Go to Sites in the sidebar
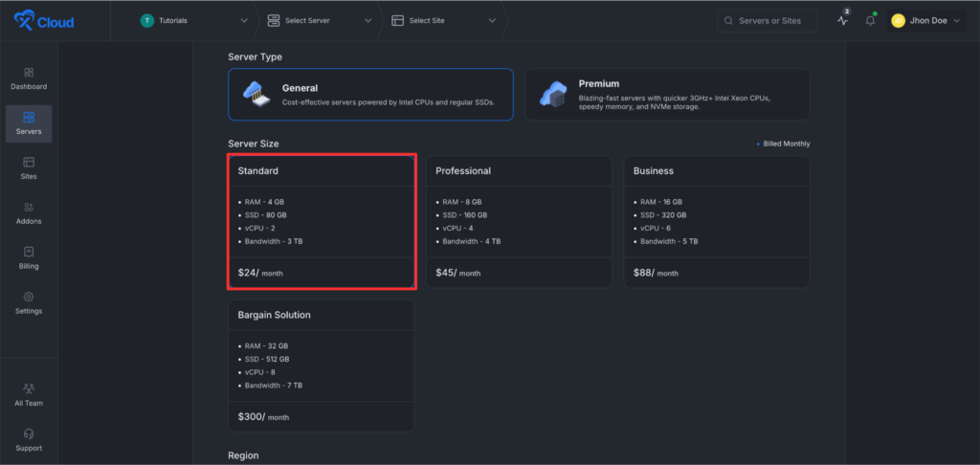 pyautogui.click(x=29, y=163)
